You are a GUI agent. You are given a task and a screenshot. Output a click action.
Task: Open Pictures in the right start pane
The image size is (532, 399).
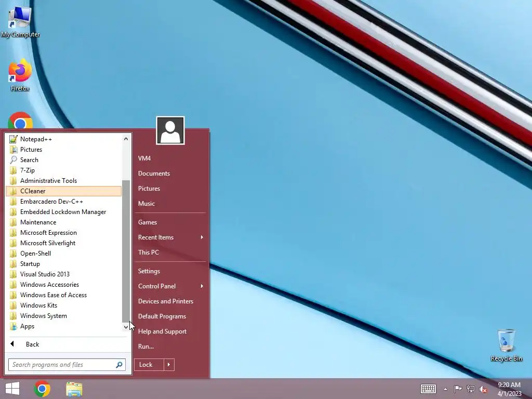click(170, 189)
